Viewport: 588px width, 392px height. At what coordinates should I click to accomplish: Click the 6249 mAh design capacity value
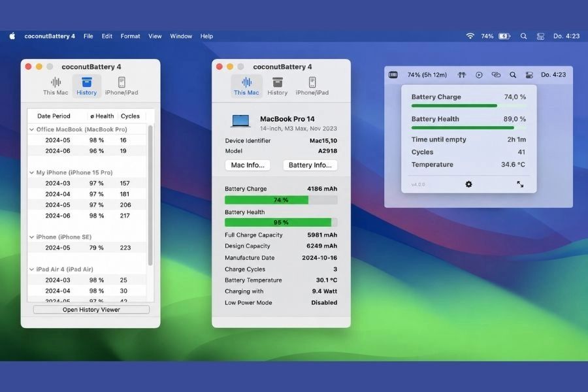pos(321,246)
